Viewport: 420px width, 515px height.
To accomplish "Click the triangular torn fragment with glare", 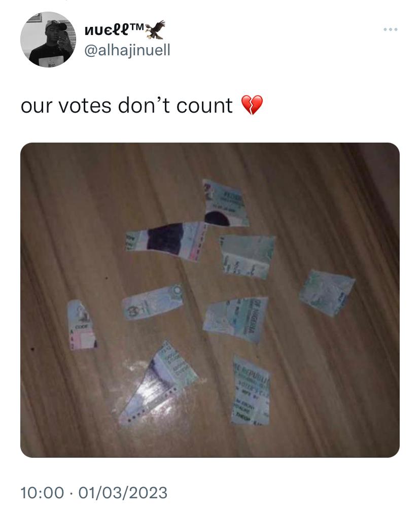I will (158, 384).
